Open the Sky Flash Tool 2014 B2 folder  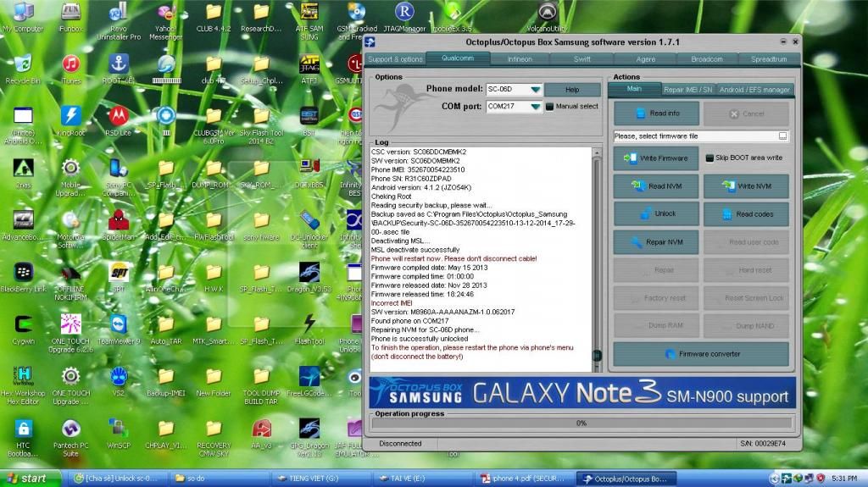[261, 125]
